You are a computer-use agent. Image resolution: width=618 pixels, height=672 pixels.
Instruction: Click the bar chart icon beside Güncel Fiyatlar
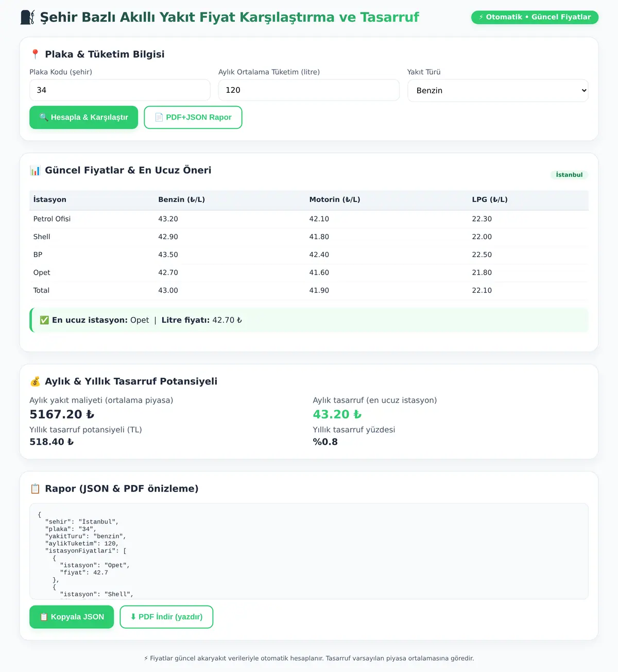pos(35,171)
